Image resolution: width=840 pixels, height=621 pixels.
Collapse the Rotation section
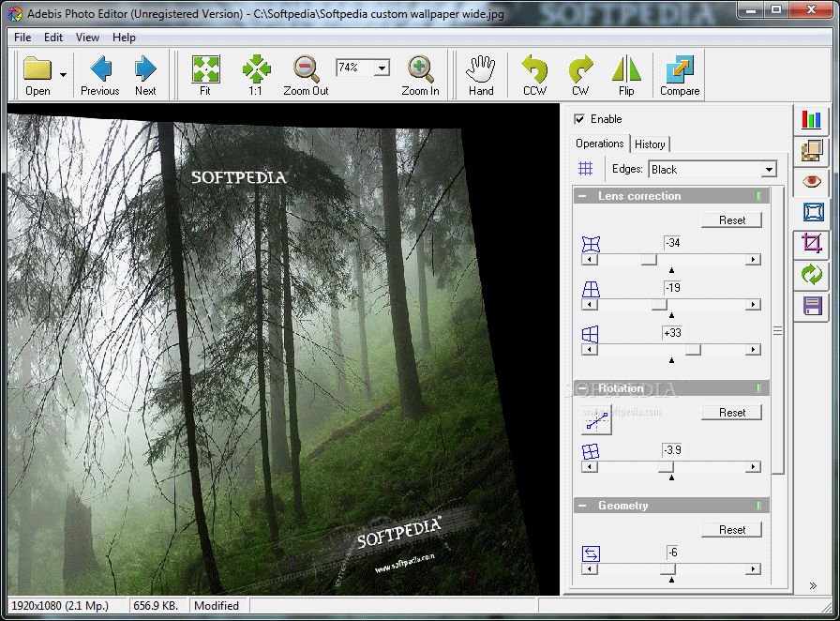coord(582,387)
